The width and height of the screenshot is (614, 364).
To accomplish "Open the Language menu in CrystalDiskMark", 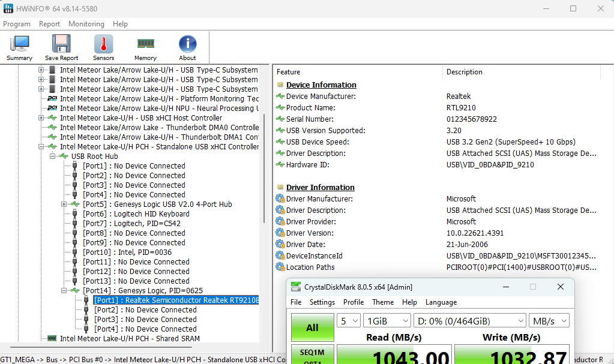I will coord(441,302).
